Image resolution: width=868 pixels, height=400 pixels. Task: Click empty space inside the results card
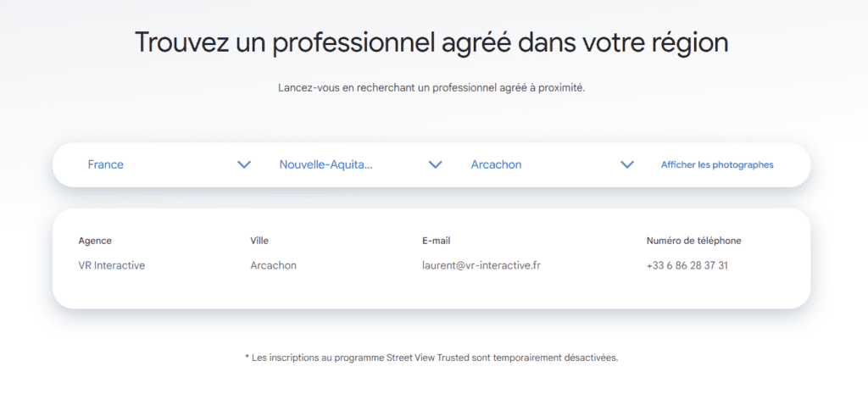click(x=431, y=291)
